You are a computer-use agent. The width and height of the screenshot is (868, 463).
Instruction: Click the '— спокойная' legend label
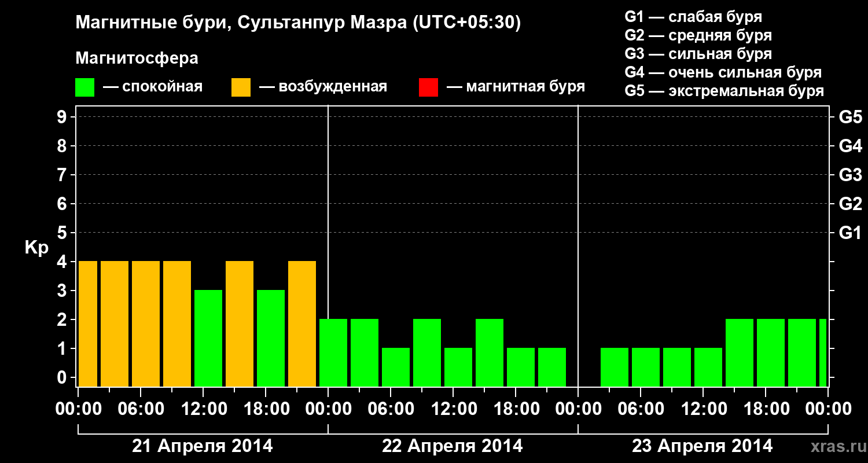coord(153,87)
